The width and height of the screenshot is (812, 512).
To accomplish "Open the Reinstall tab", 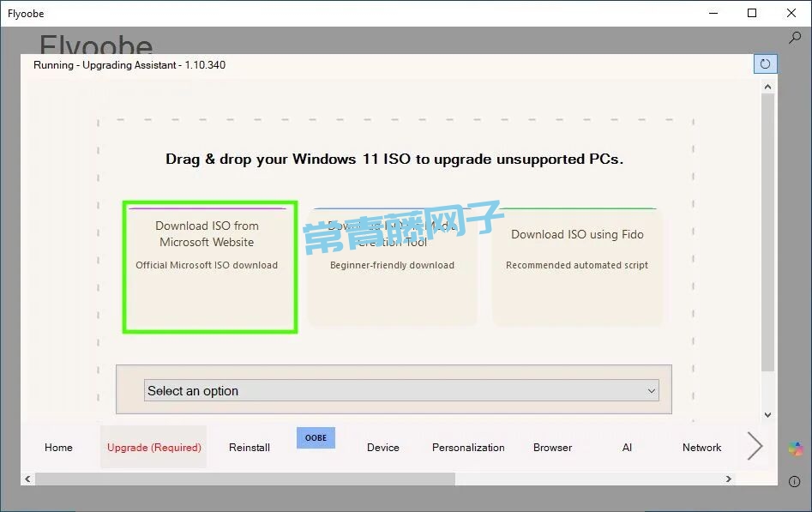I will [x=250, y=448].
